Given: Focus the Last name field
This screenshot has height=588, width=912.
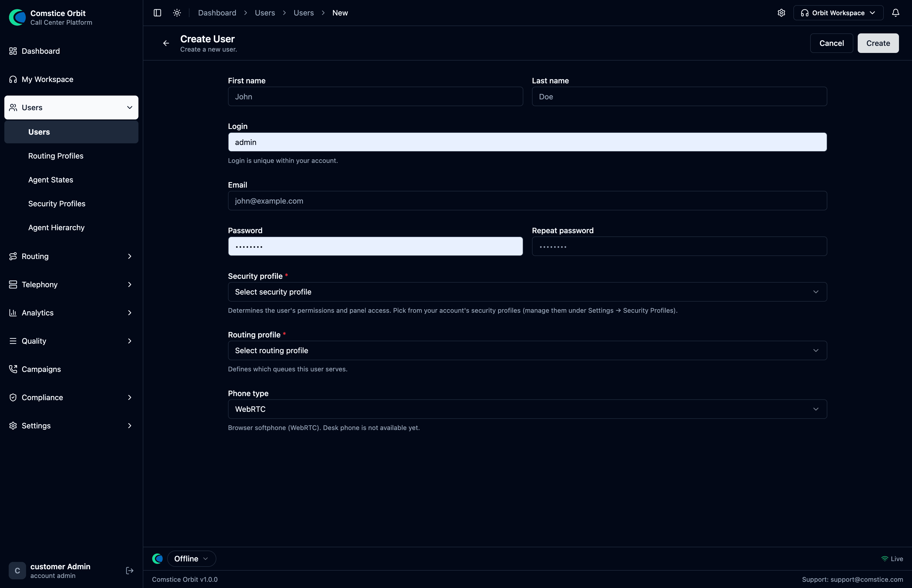Looking at the screenshot, I should click(679, 96).
